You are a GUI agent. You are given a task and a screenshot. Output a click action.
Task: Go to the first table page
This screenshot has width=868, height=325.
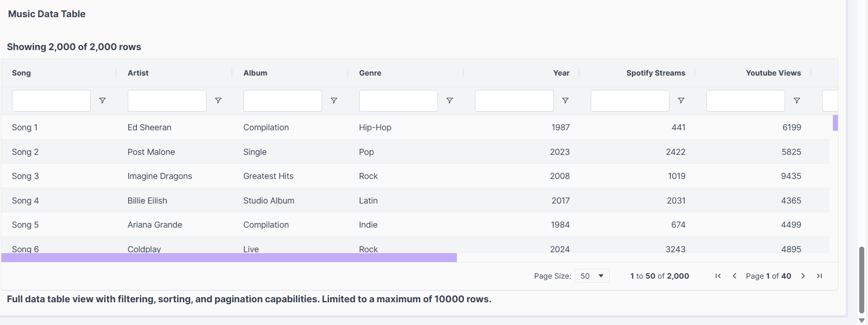718,276
